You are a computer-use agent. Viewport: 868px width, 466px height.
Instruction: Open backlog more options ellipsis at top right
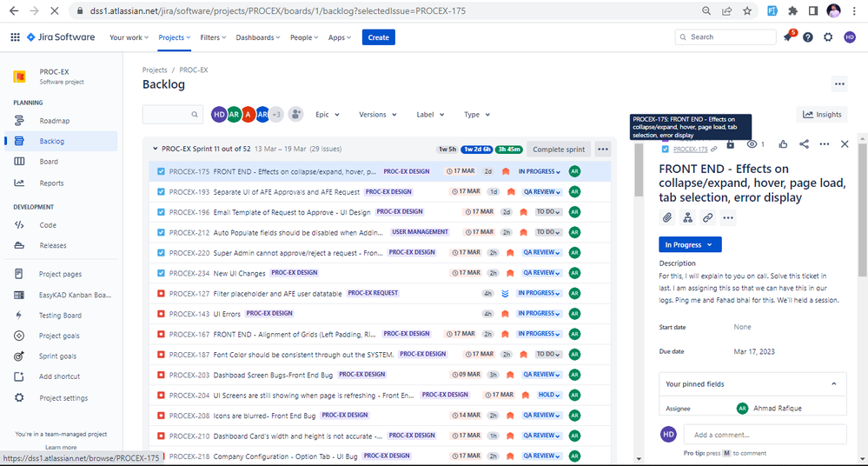point(840,84)
